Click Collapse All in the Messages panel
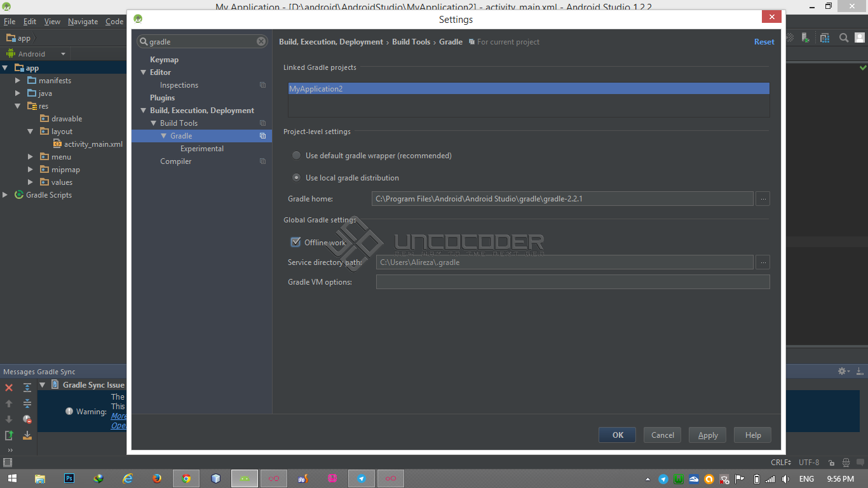The width and height of the screenshot is (868, 488). 27,403
